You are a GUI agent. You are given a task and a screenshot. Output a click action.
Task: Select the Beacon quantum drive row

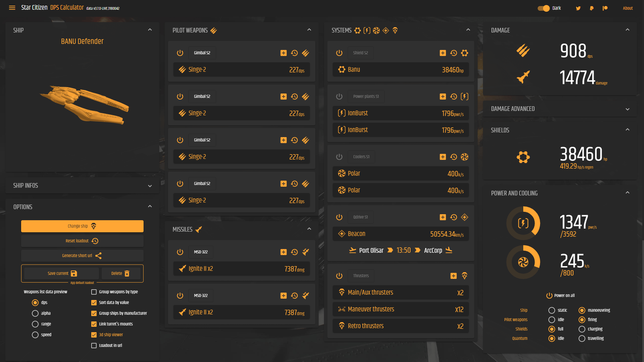pyautogui.click(x=401, y=234)
